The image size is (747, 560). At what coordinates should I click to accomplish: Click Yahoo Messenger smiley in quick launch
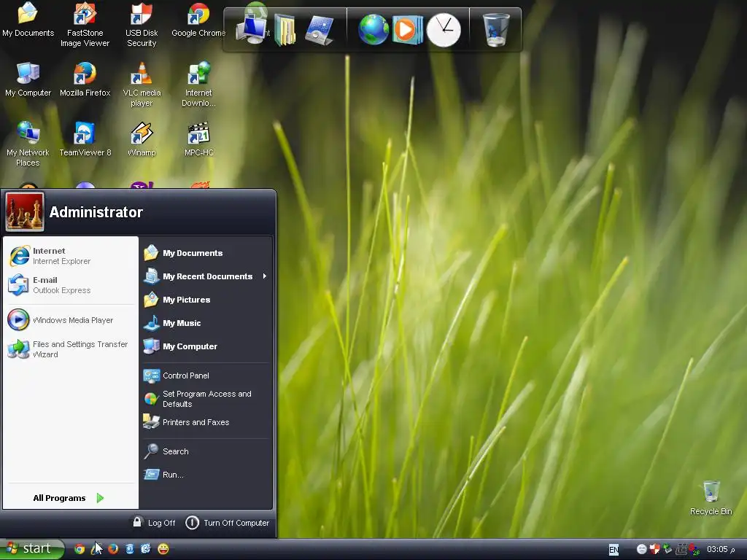point(163,549)
